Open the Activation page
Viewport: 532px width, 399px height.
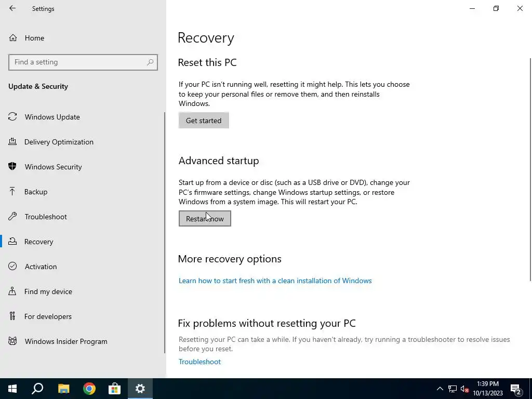pos(41,267)
